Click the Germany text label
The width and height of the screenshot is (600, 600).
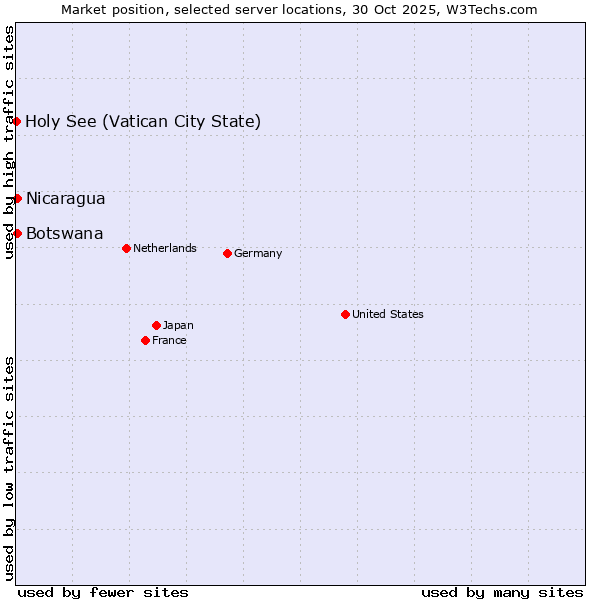coord(258,253)
